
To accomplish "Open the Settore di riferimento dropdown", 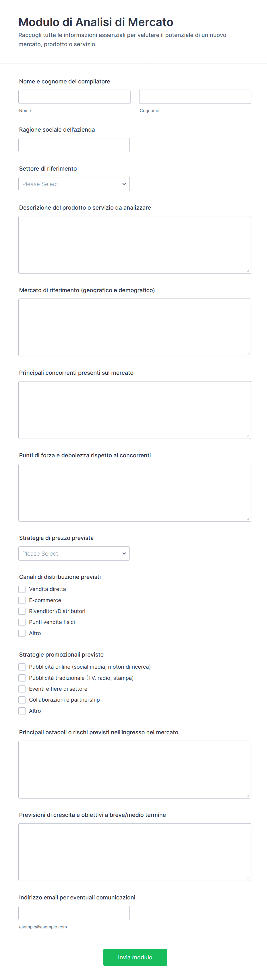I will coord(74,184).
